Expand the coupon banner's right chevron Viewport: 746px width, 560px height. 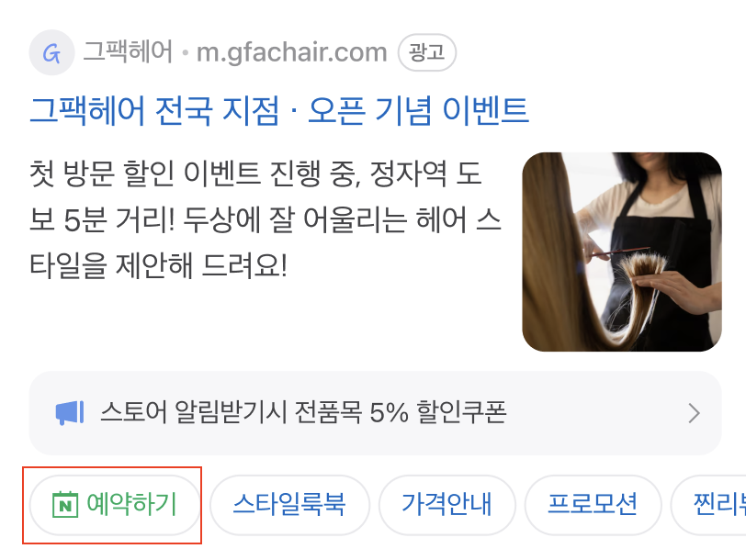[695, 413]
